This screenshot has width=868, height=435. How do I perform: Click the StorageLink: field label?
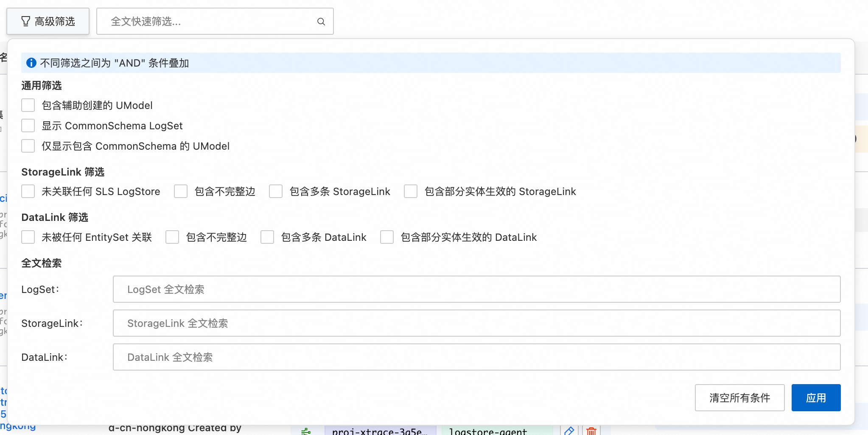pos(52,323)
